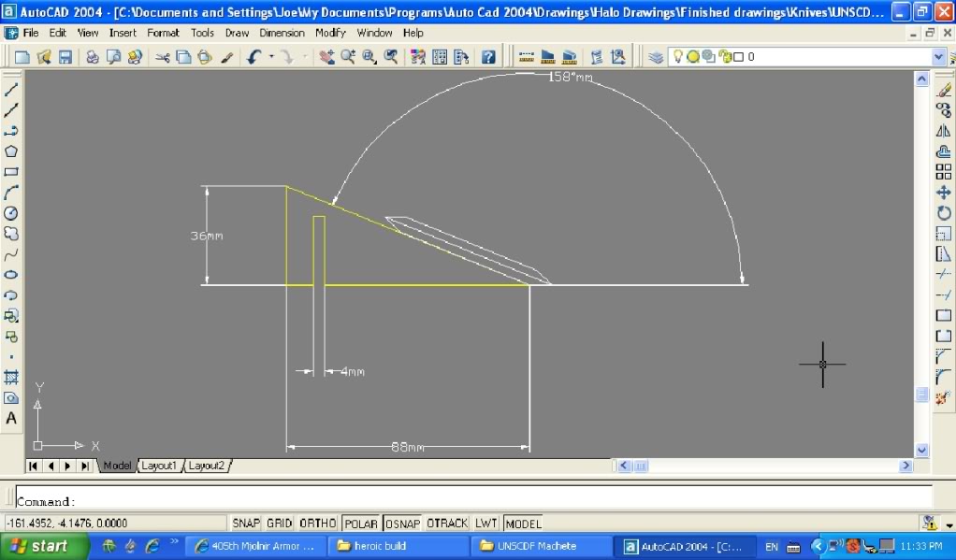
Task: Open the Format menu
Action: pyautogui.click(x=163, y=33)
